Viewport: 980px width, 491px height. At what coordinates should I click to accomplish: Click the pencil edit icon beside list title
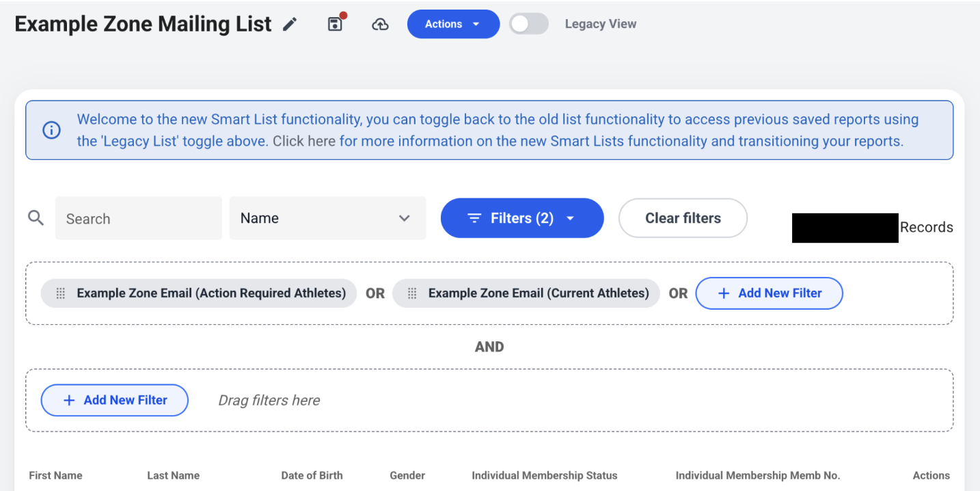click(x=290, y=25)
